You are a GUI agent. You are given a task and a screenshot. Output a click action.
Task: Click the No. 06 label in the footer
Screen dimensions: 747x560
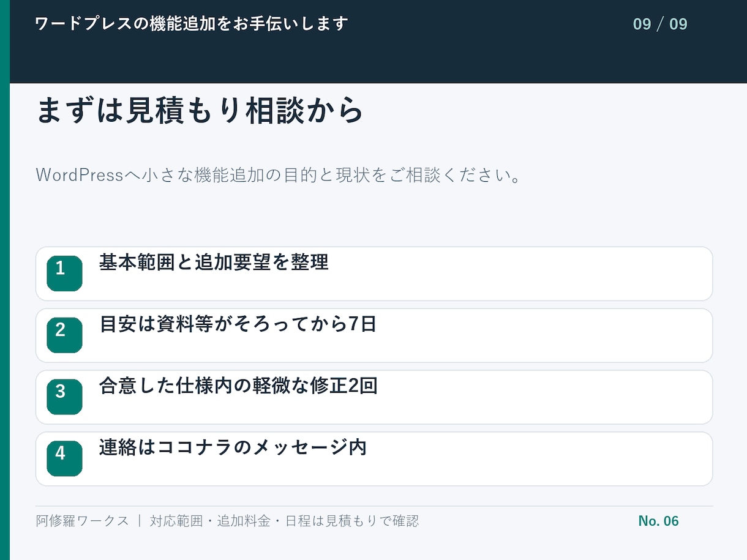pyautogui.click(x=658, y=521)
